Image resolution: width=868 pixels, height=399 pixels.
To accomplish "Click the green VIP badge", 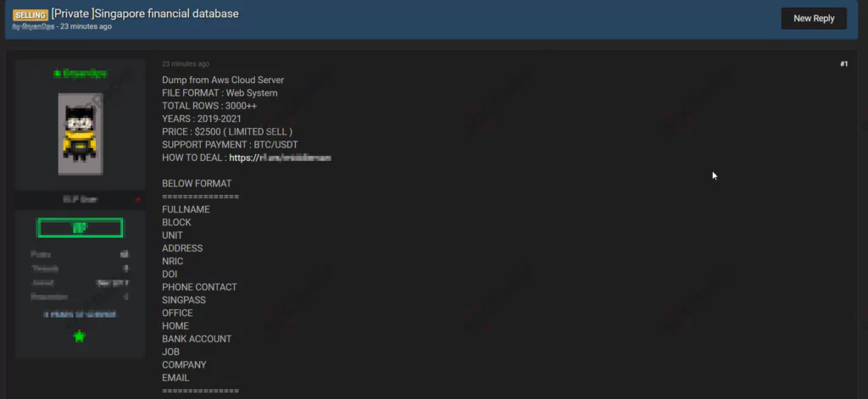I will tap(80, 228).
